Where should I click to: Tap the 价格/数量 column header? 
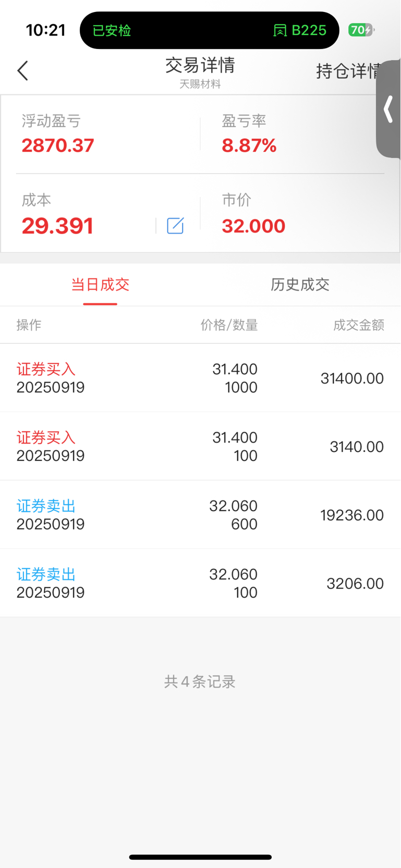click(229, 325)
